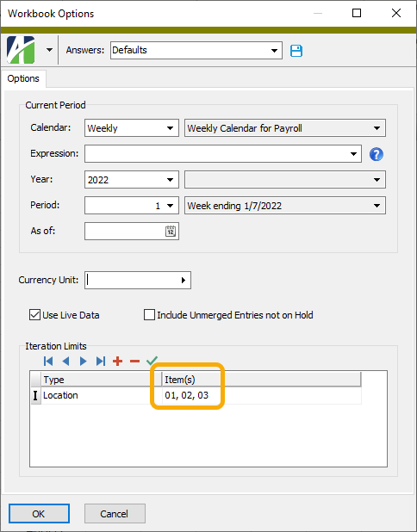Expand the Answers Defaults dropdown

[274, 51]
